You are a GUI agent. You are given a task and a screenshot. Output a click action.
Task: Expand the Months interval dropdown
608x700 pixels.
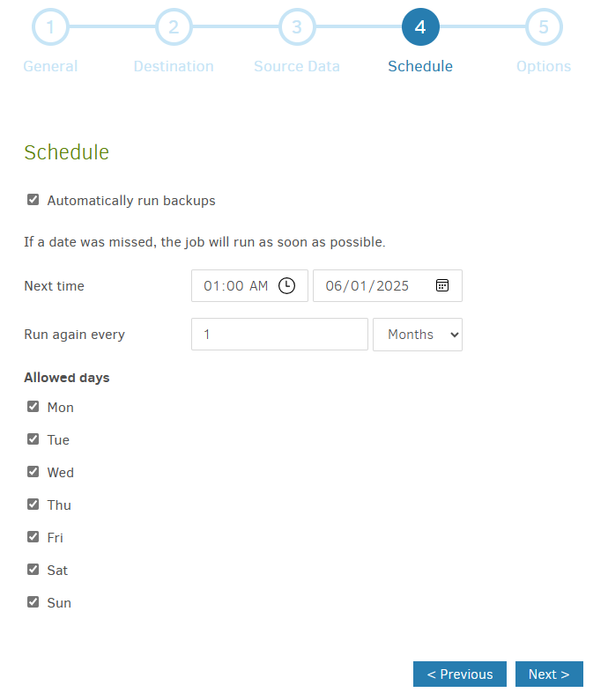click(418, 335)
